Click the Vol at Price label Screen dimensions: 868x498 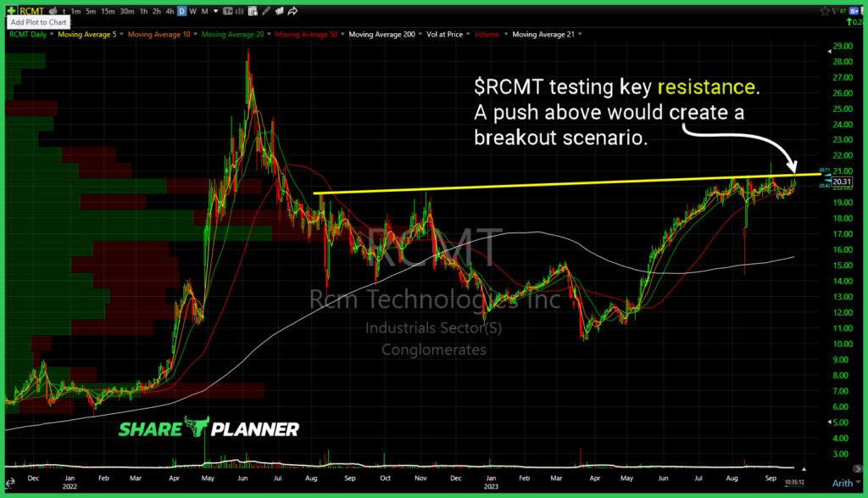point(444,34)
